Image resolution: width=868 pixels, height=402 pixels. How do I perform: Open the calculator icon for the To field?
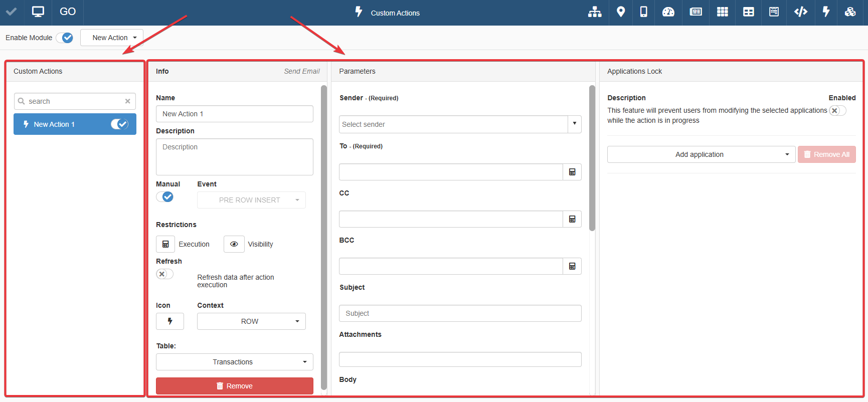[572, 172]
